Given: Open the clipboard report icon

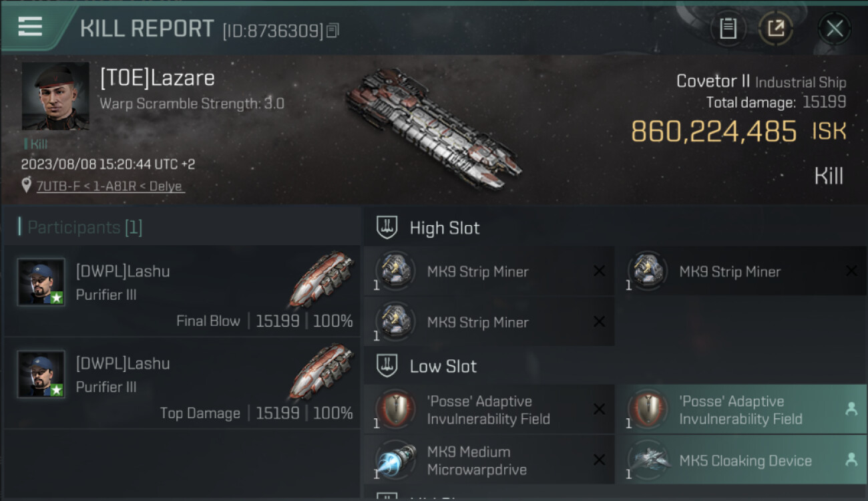Looking at the screenshot, I should 728,29.
